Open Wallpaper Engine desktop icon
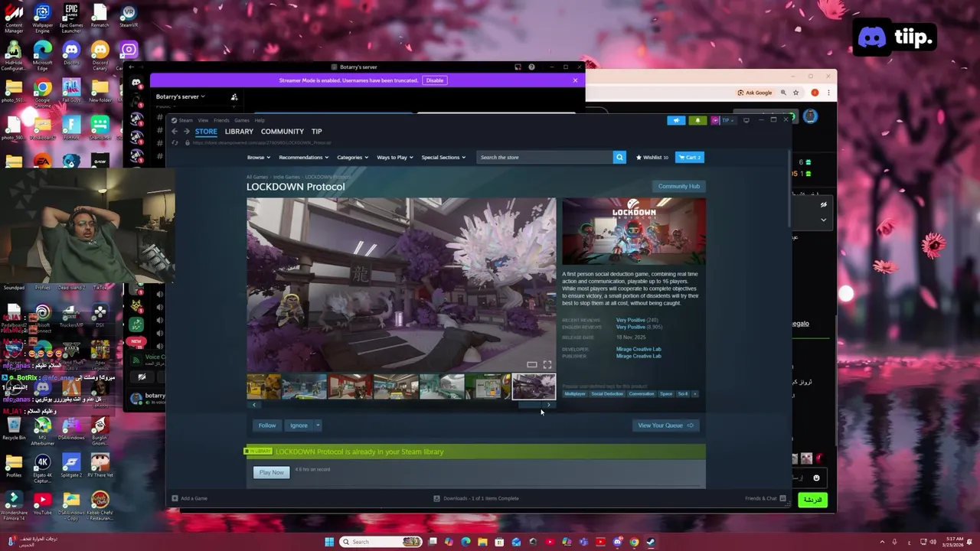980x551 pixels. 43,18
